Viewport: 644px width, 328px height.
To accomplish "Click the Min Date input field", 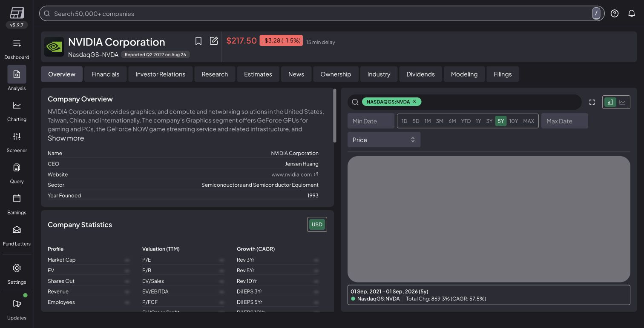I will [x=371, y=121].
